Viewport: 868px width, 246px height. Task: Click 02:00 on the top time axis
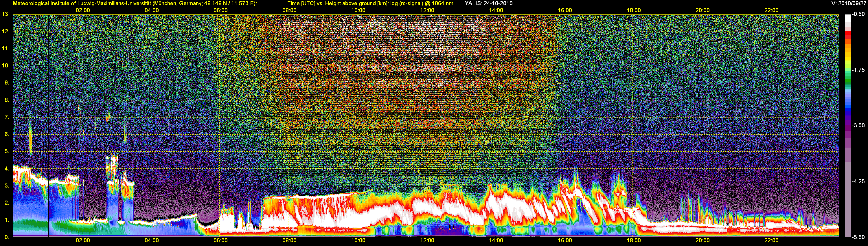click(x=83, y=10)
